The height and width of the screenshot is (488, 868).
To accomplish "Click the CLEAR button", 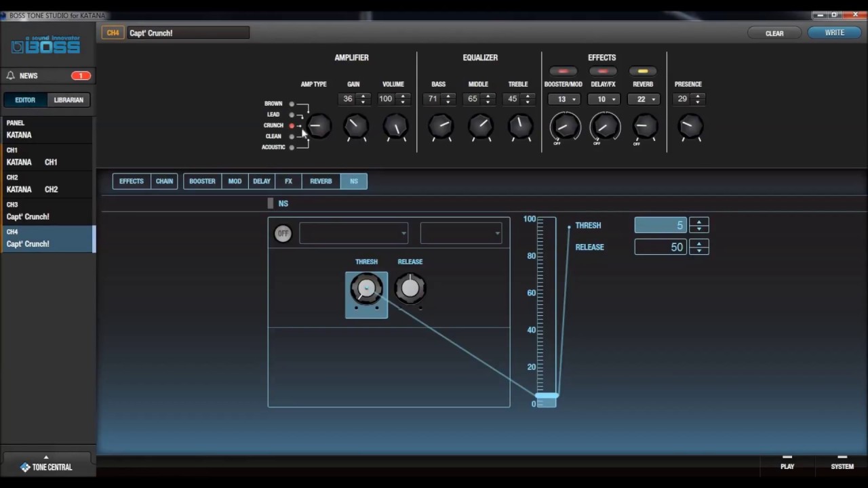I will tap(774, 33).
